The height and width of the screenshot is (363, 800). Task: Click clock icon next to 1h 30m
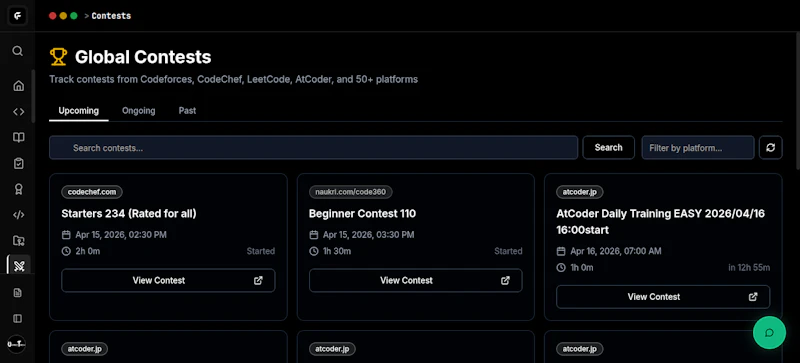(313, 251)
